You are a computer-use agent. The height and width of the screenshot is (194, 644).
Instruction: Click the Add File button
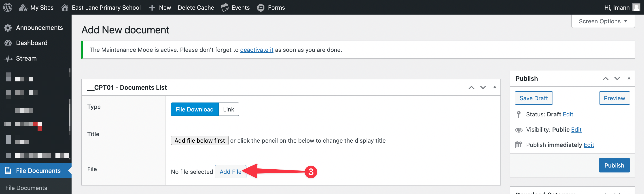click(x=230, y=172)
